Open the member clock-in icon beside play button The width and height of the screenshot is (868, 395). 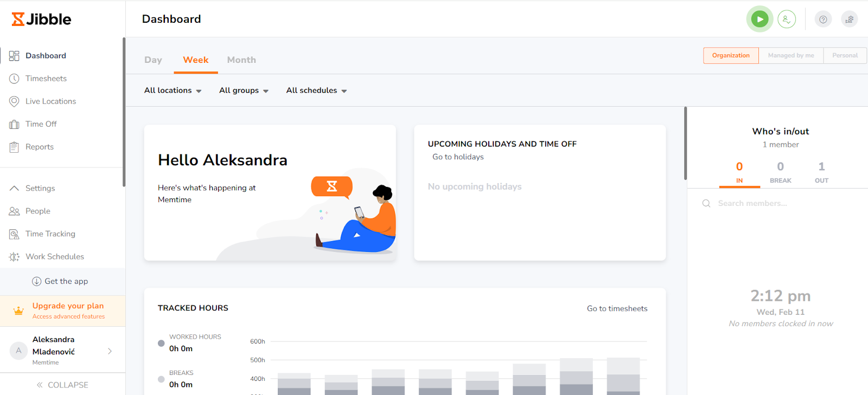click(786, 20)
